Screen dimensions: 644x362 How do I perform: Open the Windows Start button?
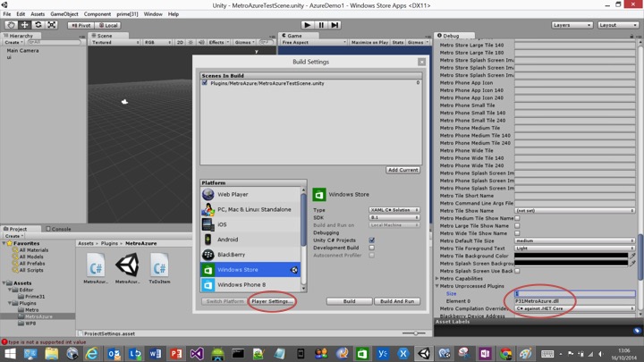pyautogui.click(x=10, y=353)
